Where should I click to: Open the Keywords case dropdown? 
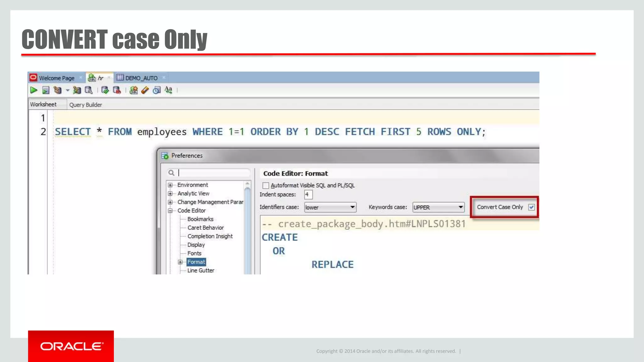tap(438, 207)
